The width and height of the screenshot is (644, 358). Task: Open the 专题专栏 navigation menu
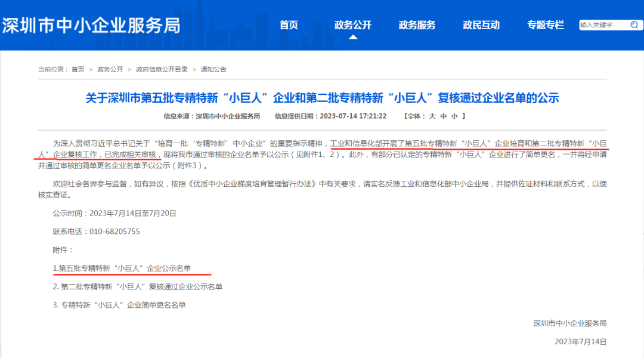[x=545, y=24]
